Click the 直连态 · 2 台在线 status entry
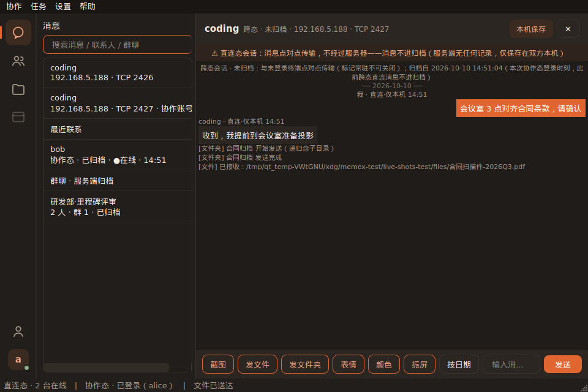 point(36,386)
